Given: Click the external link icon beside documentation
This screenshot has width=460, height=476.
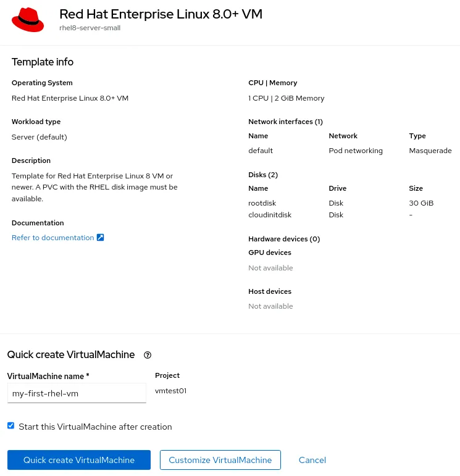Looking at the screenshot, I should click(x=100, y=238).
